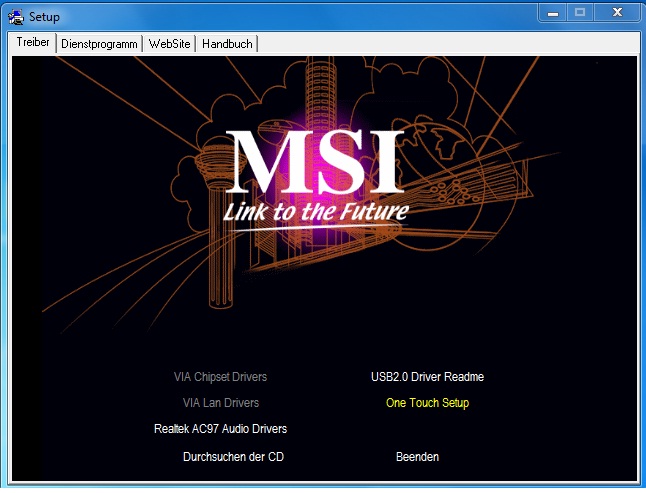This screenshot has height=493, width=646.
Task: Install the VIA Lan Drivers
Action: click(x=221, y=403)
